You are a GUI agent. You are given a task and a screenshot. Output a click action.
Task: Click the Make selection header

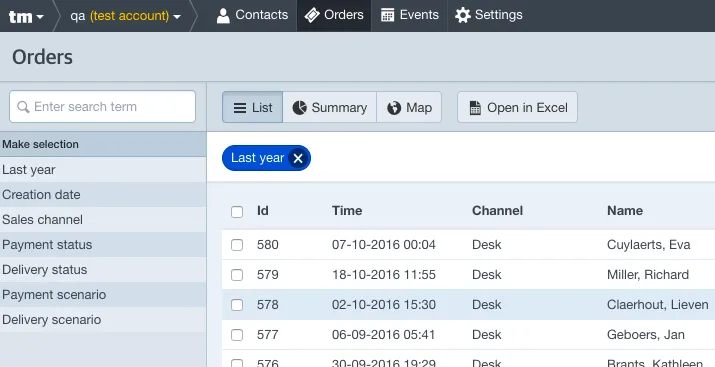(103, 145)
